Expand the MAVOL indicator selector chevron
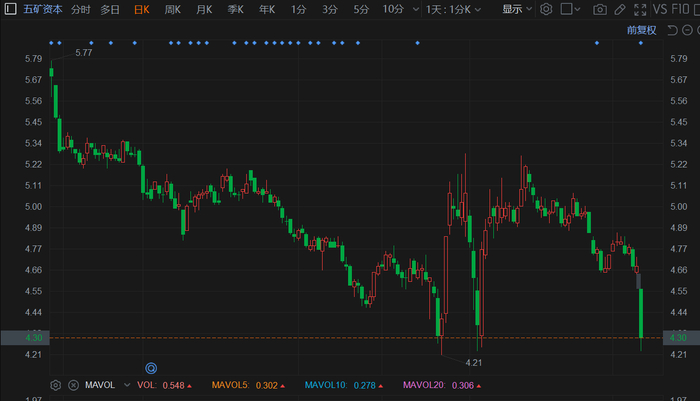Image resolution: width=700 pixels, height=401 pixels. tap(127, 385)
